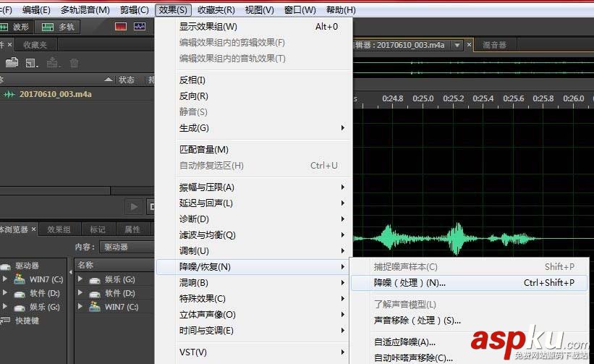The image size is (594, 364).
Task: Close the 效果(S) menu in menu bar
Action: (173, 10)
